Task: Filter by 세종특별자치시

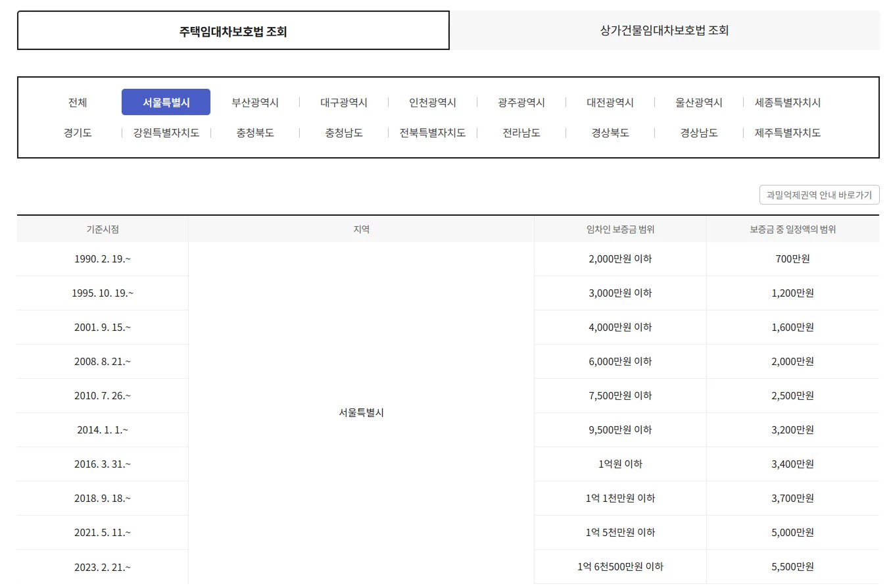Action: (788, 103)
